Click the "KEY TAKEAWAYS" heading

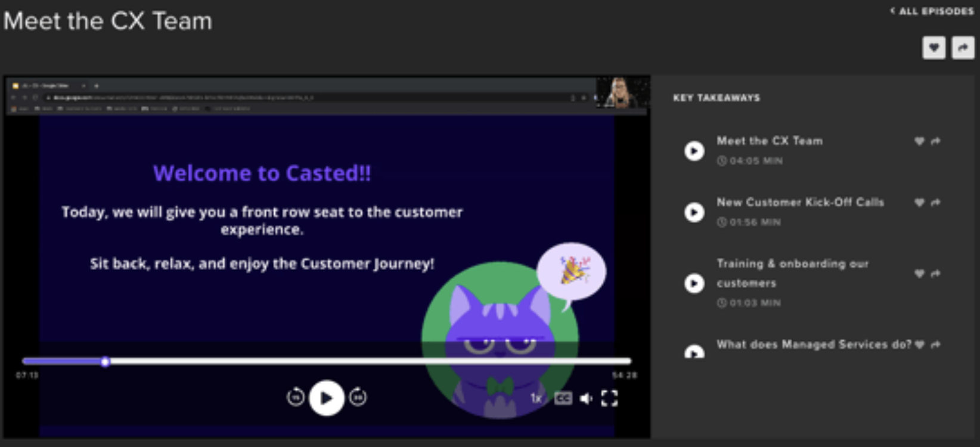coord(717,98)
